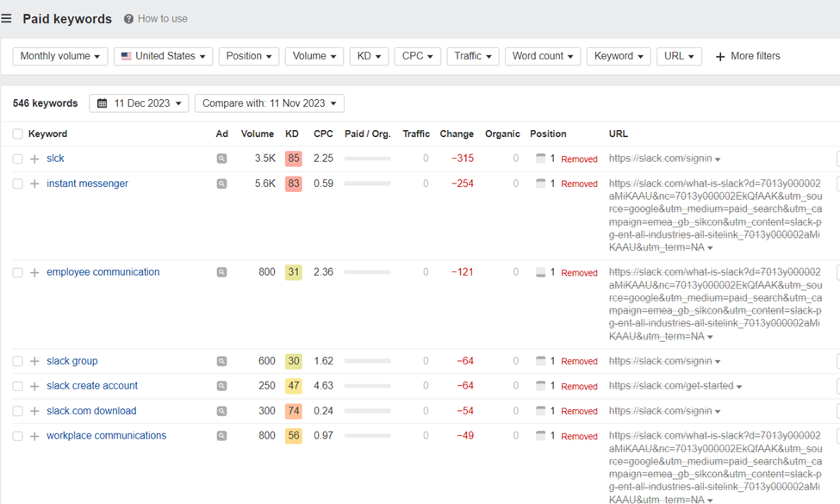Open the employee communication keyword link
The height and width of the screenshot is (504, 840).
(x=103, y=272)
